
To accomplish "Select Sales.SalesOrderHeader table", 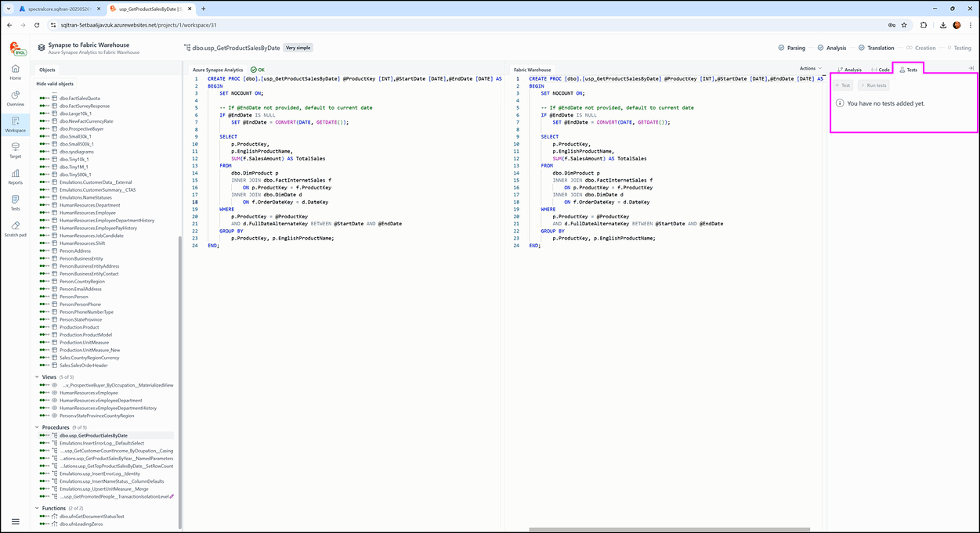I will 83,366.
